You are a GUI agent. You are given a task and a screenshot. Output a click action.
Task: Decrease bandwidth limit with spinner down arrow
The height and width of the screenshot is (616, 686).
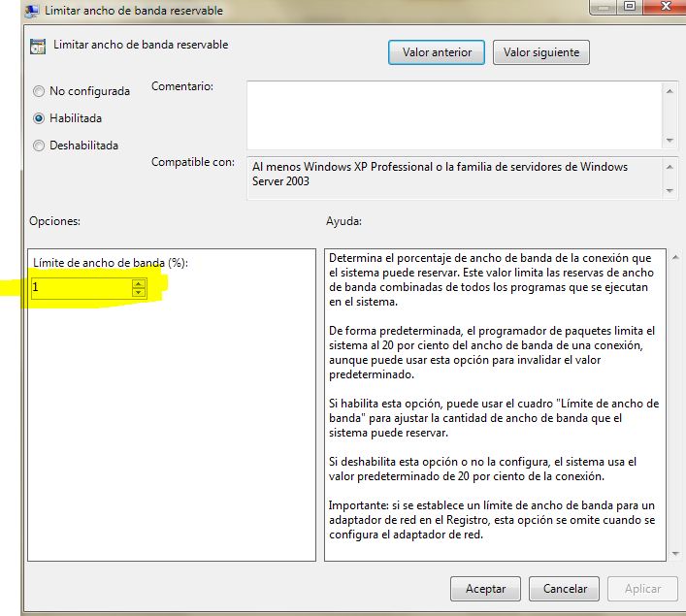[139, 292]
